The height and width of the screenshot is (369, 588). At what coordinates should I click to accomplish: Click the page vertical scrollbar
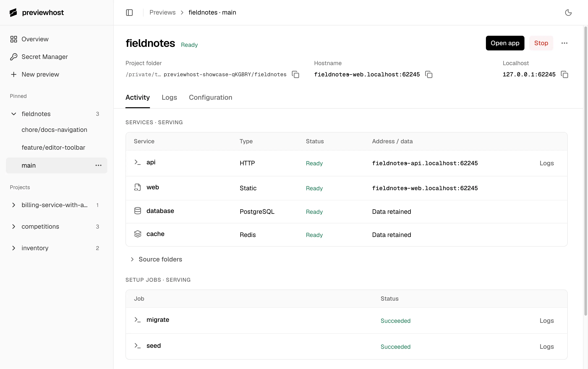pos(585,171)
